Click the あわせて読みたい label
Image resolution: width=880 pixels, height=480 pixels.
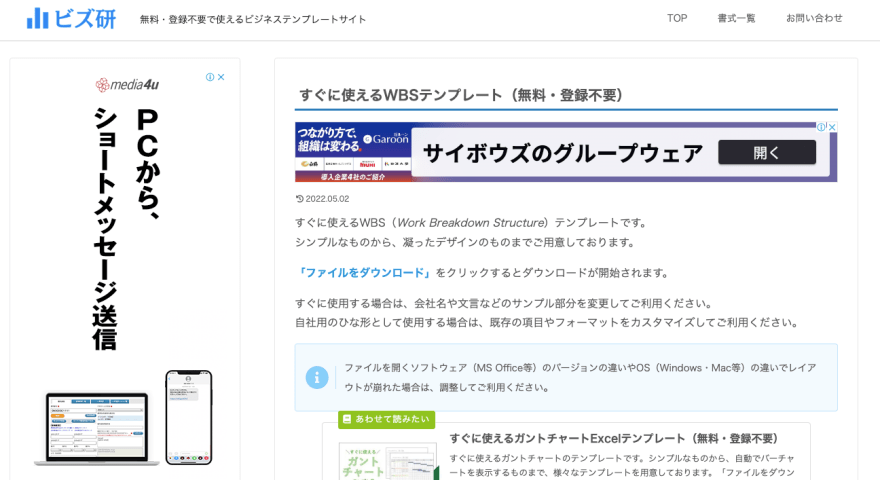387,419
